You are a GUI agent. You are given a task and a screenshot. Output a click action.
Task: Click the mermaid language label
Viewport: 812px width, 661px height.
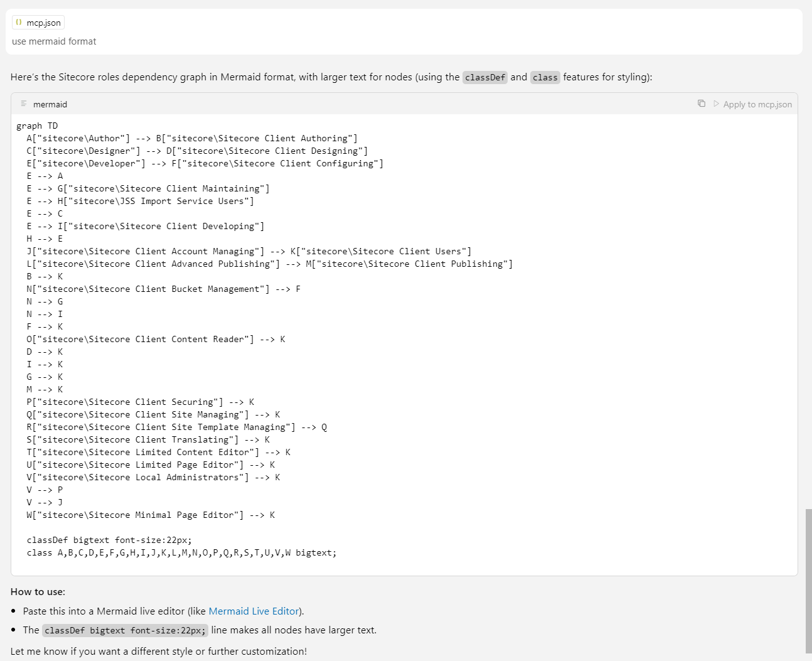click(50, 104)
